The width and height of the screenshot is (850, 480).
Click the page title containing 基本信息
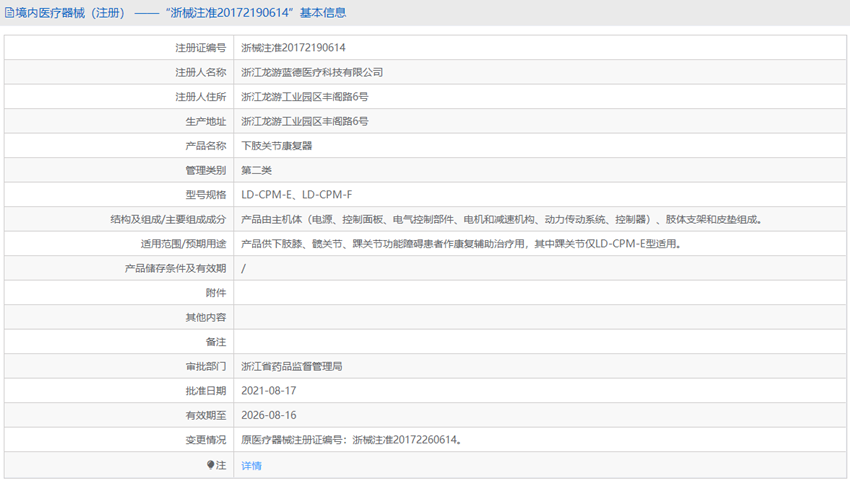181,12
